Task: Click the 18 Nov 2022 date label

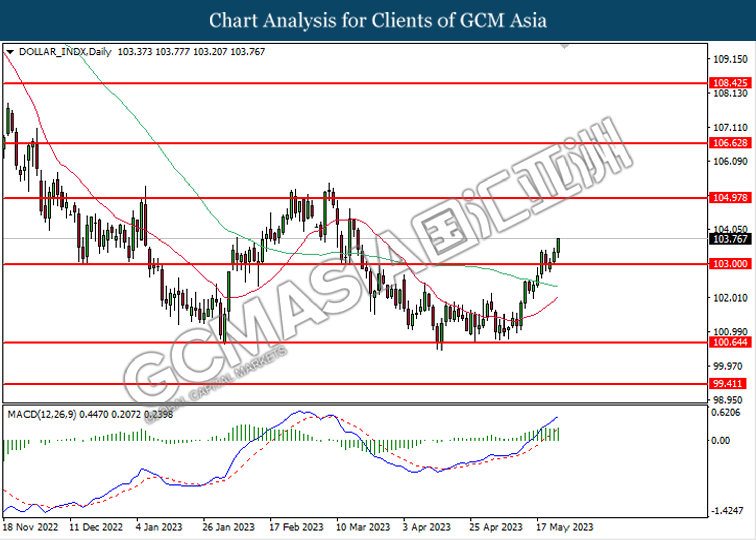Action: [30, 527]
